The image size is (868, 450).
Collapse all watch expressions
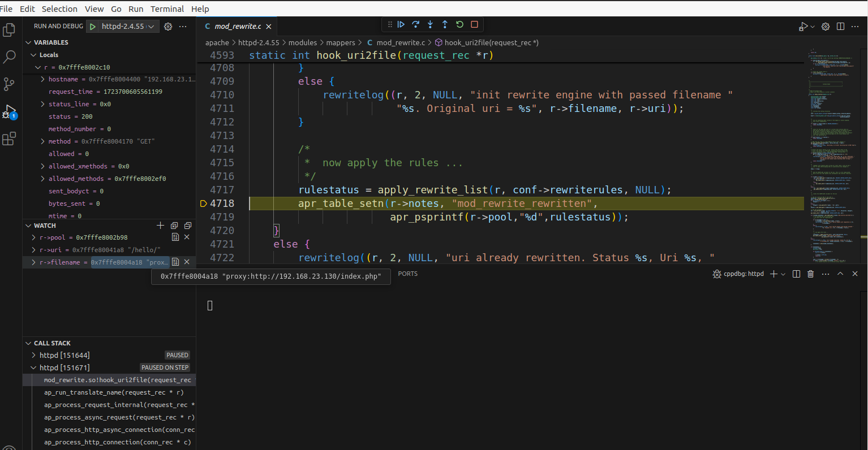(174, 226)
